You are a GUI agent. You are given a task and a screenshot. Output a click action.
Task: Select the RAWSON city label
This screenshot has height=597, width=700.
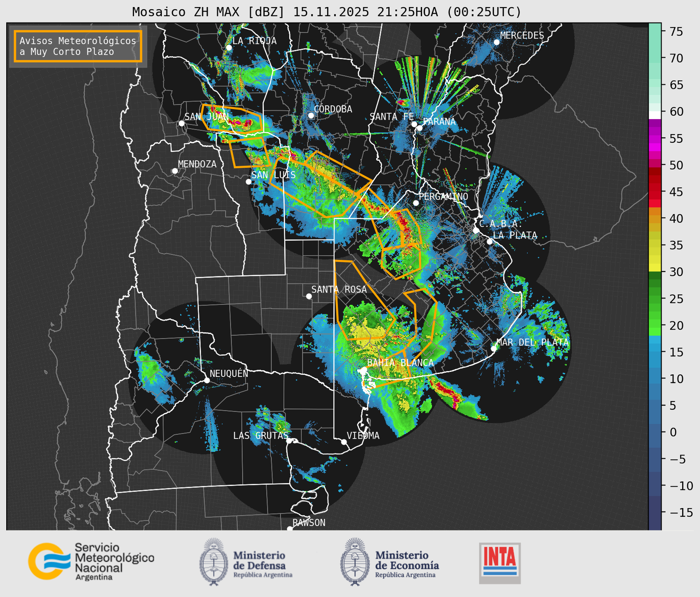(x=309, y=523)
